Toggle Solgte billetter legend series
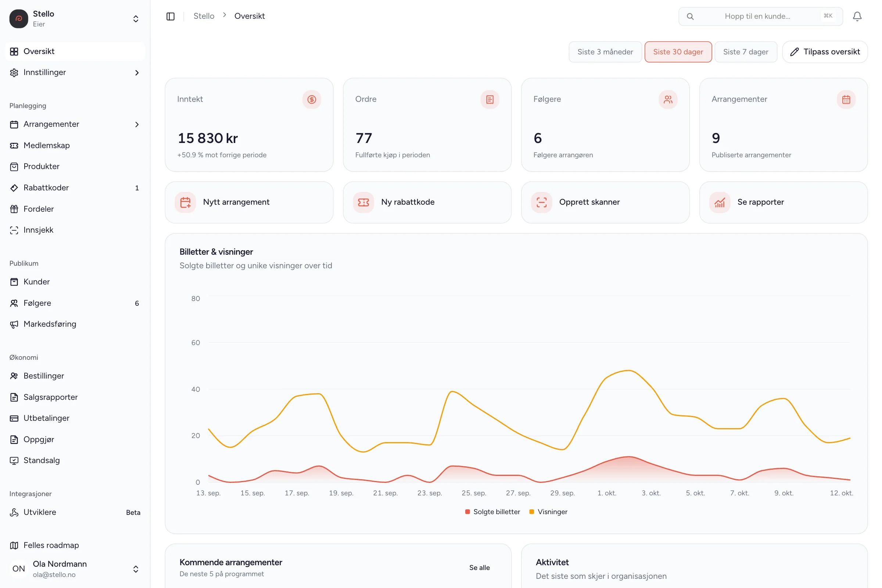 click(x=492, y=512)
